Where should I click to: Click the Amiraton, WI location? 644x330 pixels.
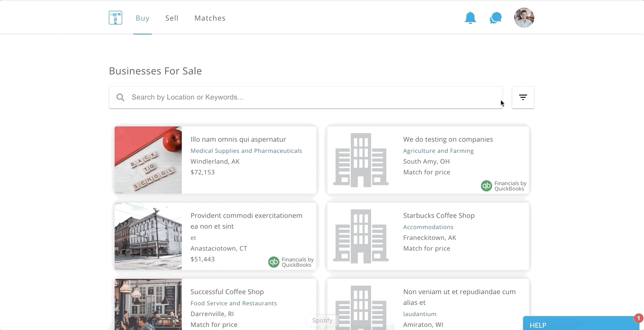[423, 325]
